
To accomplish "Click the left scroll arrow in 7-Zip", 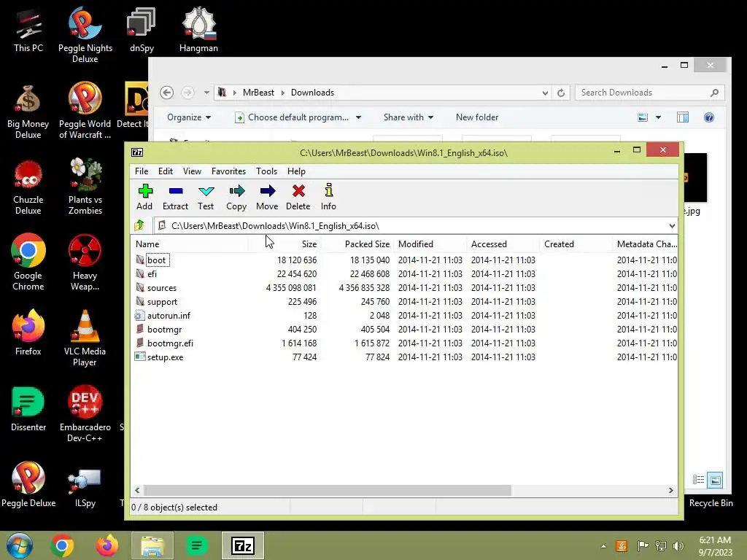I will 137,490.
